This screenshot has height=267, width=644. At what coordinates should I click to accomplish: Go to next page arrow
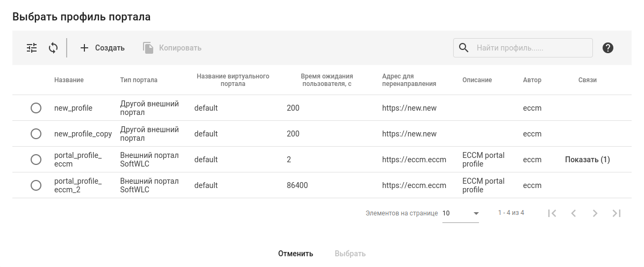pyautogui.click(x=595, y=213)
